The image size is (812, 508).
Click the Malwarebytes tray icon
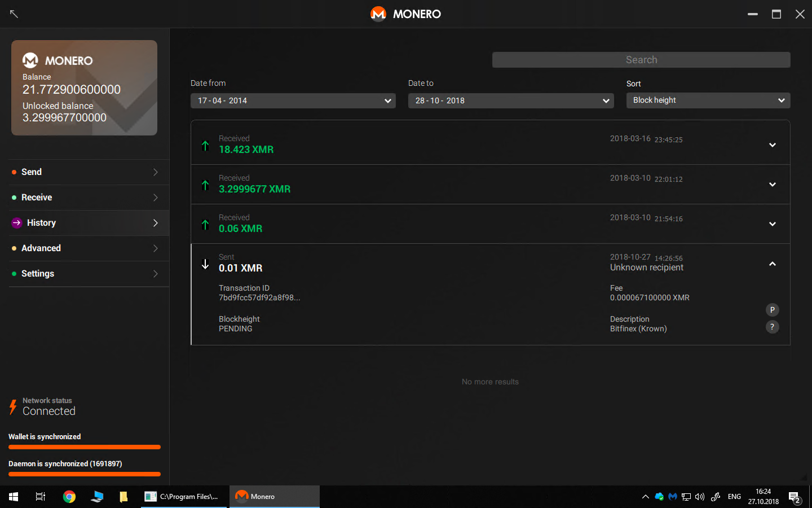coord(673,497)
